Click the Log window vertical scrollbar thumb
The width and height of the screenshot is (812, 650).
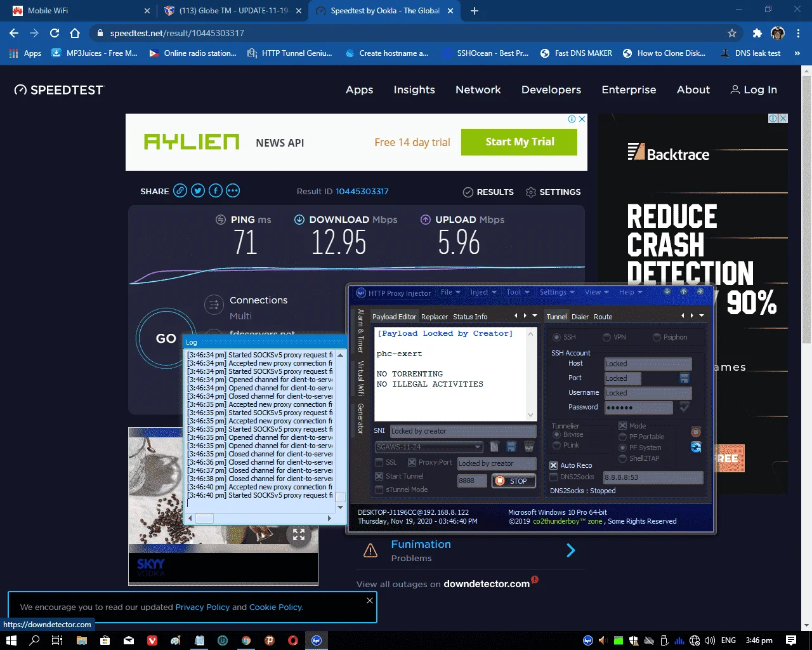pyautogui.click(x=340, y=497)
